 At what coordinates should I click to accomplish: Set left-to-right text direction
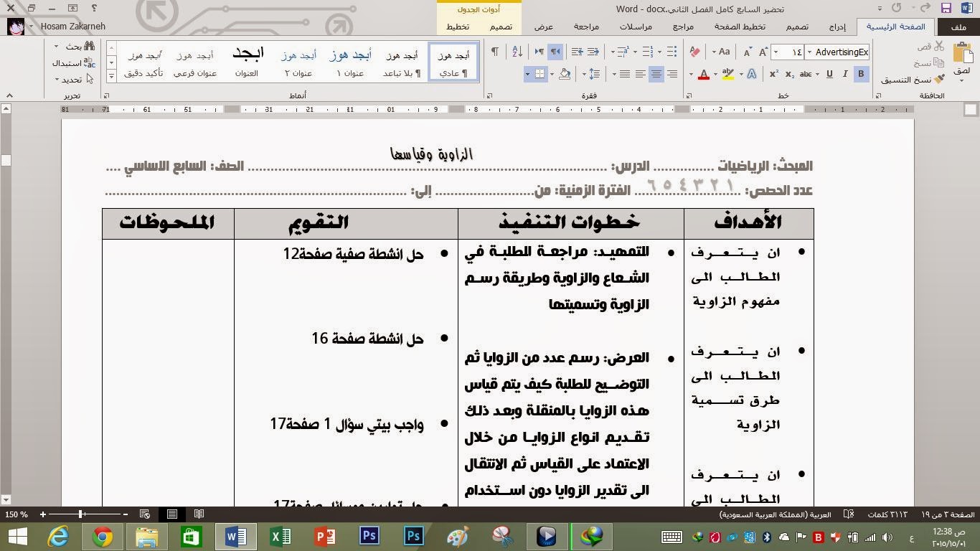point(540,52)
